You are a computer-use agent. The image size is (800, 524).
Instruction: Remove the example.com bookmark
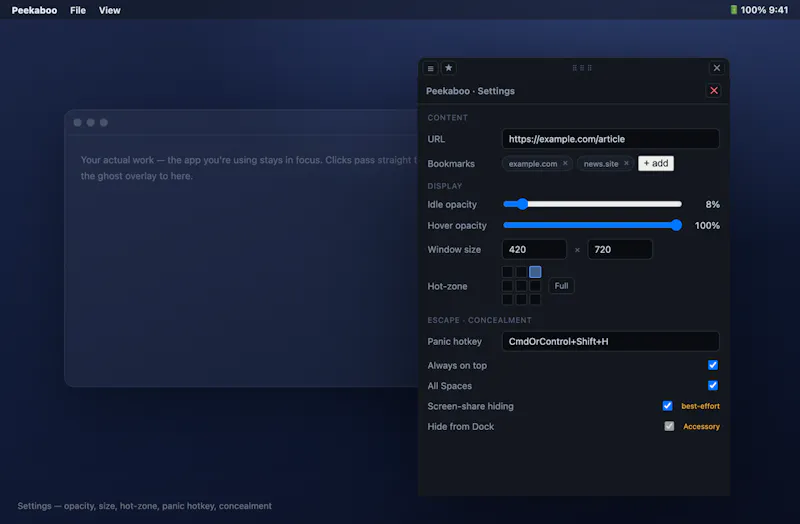[565, 163]
